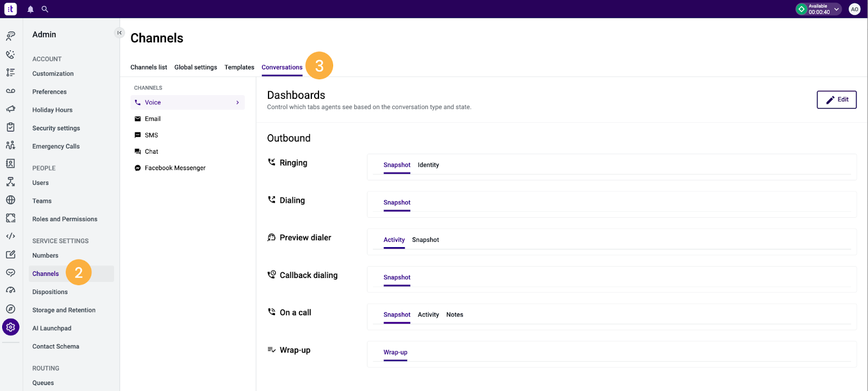
Task: Open the edit note icon in left rail
Action: tap(10, 254)
